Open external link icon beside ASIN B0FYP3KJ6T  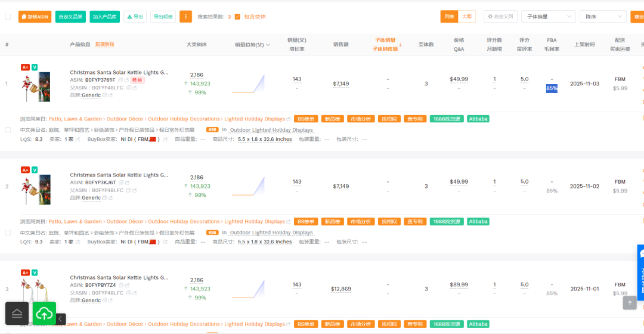[x=128, y=183]
